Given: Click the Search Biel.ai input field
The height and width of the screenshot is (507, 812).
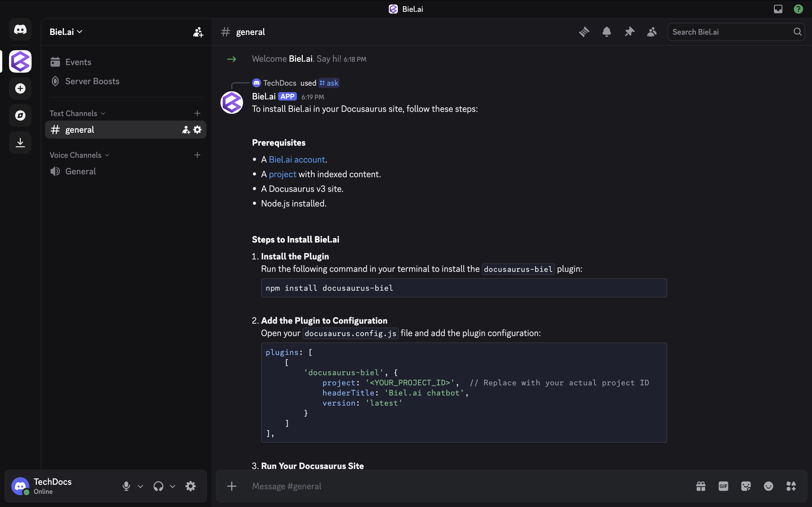Looking at the screenshot, I should (x=721, y=32).
